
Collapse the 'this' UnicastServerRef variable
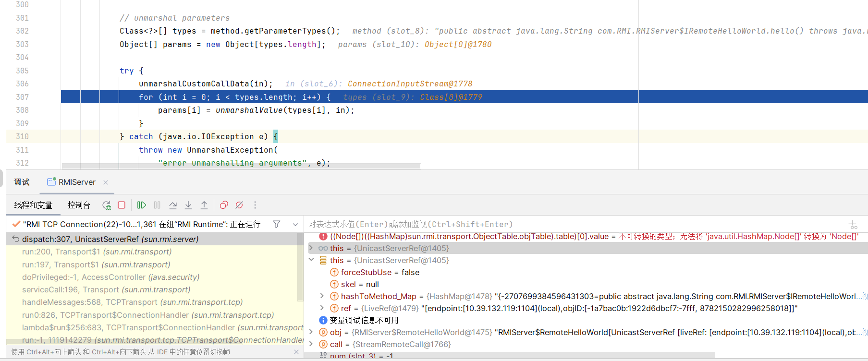311,260
